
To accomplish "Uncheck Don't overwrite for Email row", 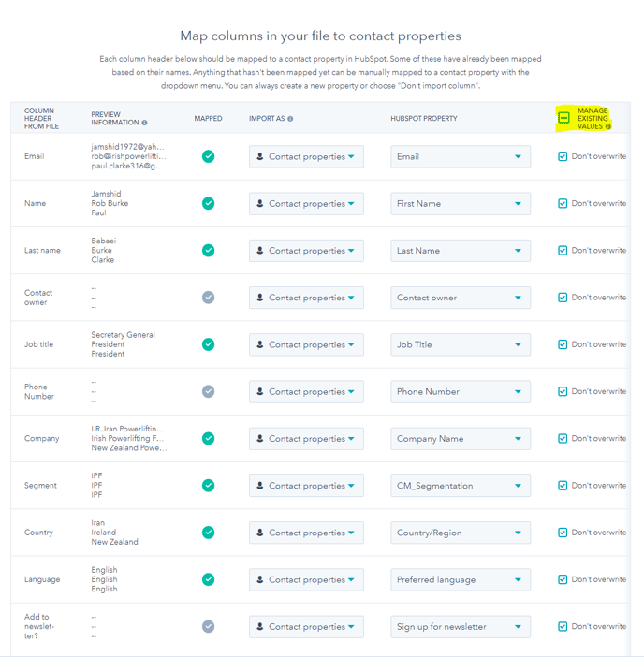I will [563, 156].
